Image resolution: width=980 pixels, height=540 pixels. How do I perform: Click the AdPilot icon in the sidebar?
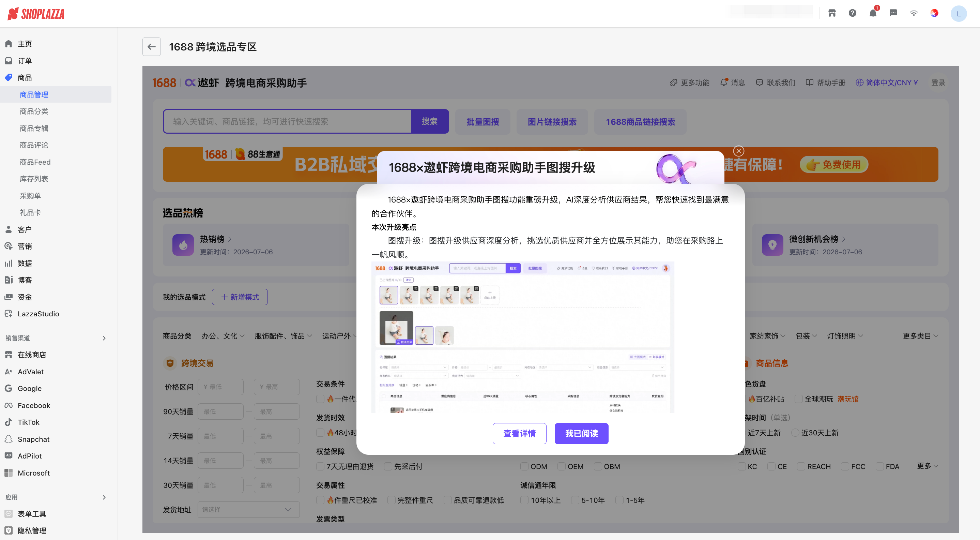pos(9,455)
